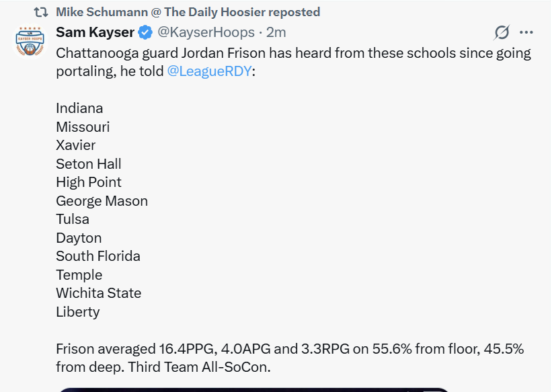
Task: Click the Sam Kayser display name
Action: (x=95, y=32)
